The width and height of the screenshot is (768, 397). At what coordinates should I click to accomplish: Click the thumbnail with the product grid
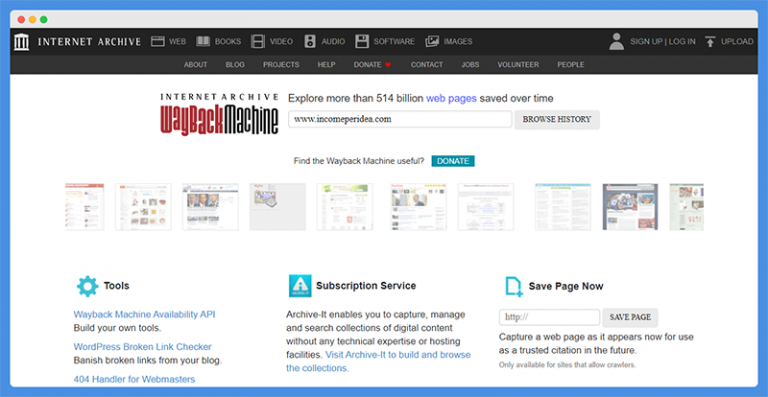click(144, 207)
